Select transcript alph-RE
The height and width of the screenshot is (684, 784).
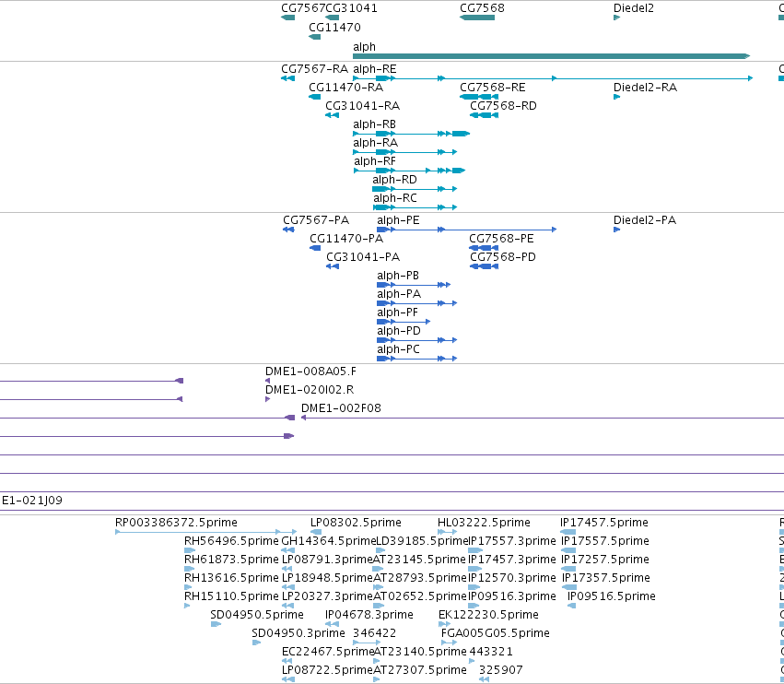point(553,78)
